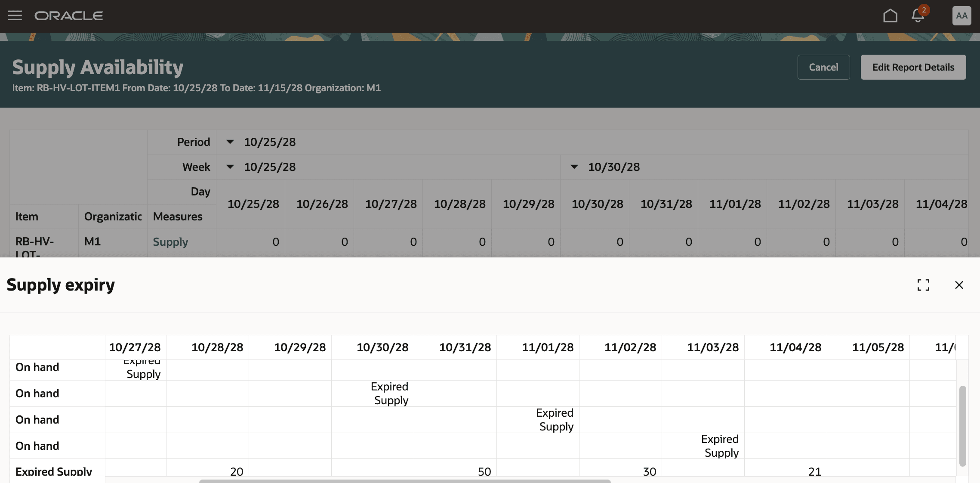Click the vertical scrollbar in Supply expiry
The height and width of the screenshot is (483, 980).
coord(963,425)
